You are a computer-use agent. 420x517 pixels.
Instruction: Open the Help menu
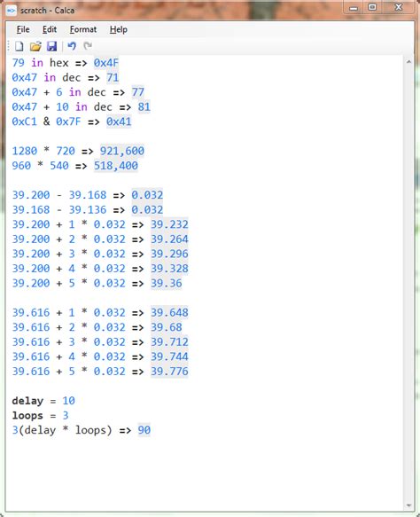(119, 29)
